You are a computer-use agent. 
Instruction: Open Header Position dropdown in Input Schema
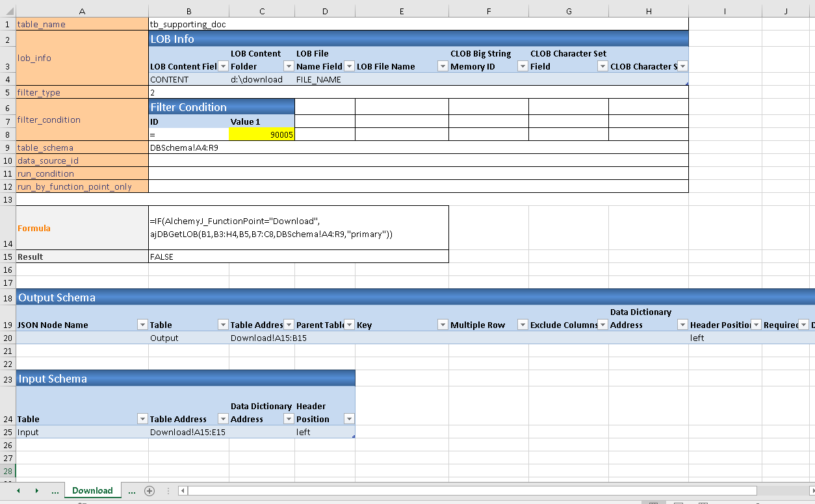click(x=349, y=419)
